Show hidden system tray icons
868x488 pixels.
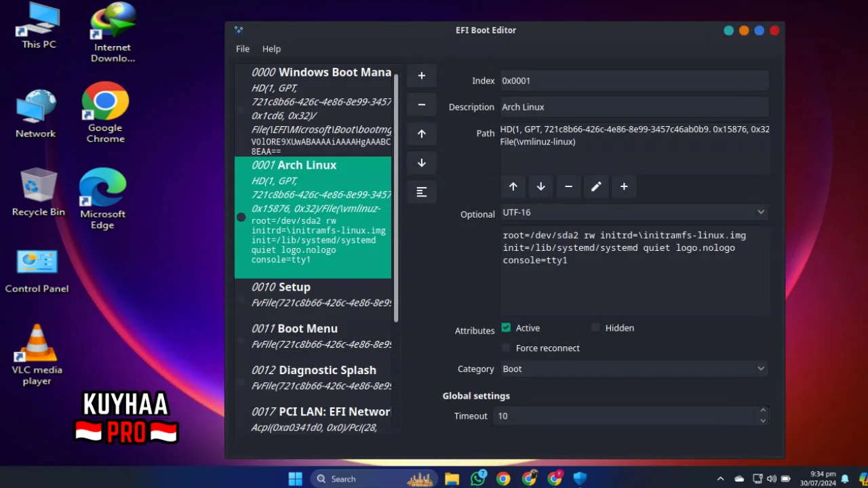[720, 479]
